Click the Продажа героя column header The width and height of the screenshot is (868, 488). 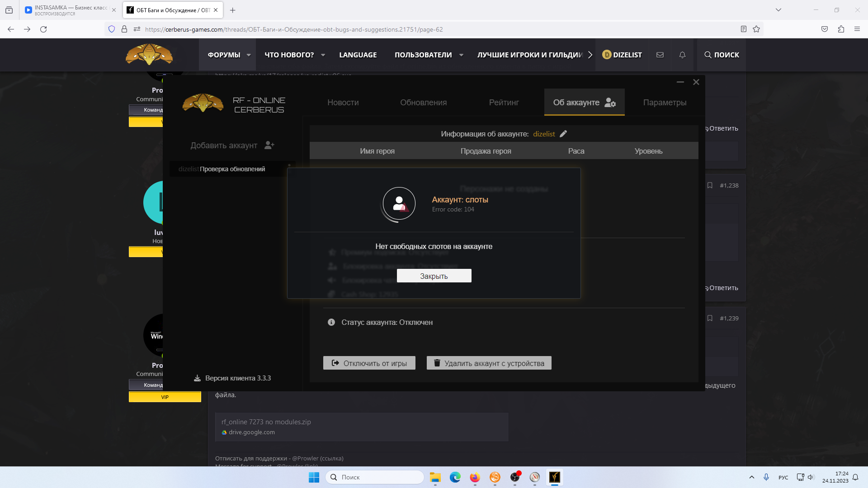pos(486,151)
